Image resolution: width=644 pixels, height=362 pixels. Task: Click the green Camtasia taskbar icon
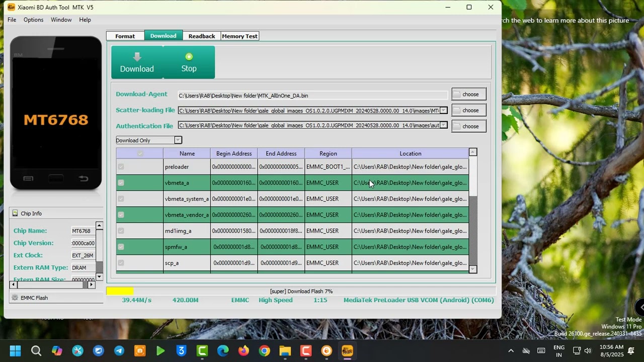[202, 350]
